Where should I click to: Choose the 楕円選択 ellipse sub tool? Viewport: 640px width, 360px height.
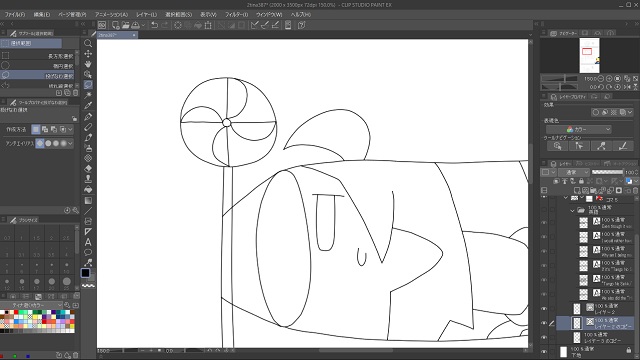[x=38, y=66]
